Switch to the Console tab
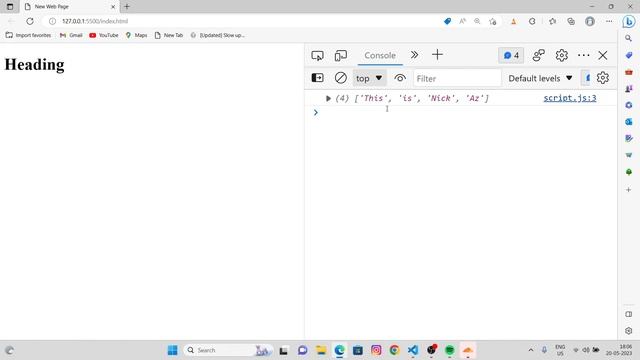640x360 pixels. tap(380, 56)
